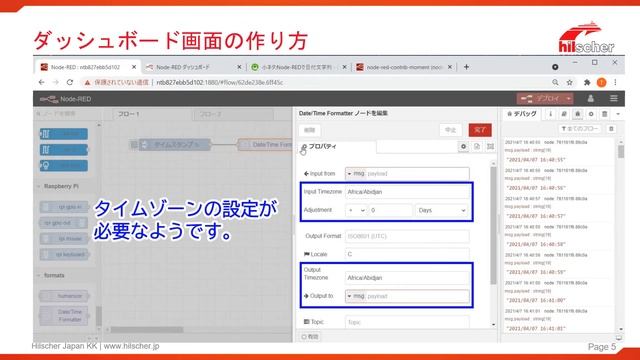Open the Chrome three-dot menu
This screenshot has width=640, height=360.
[615, 82]
